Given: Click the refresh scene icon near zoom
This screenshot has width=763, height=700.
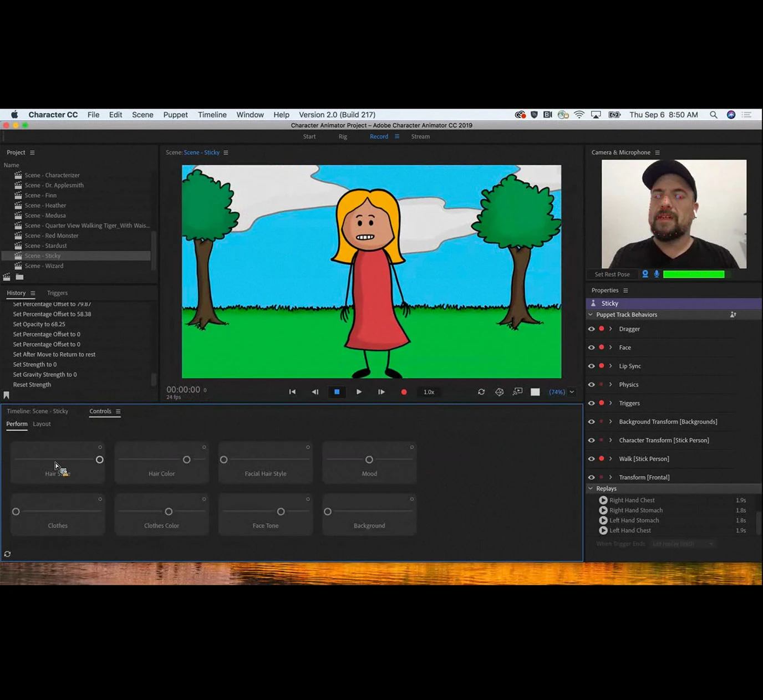Looking at the screenshot, I should coord(481,392).
